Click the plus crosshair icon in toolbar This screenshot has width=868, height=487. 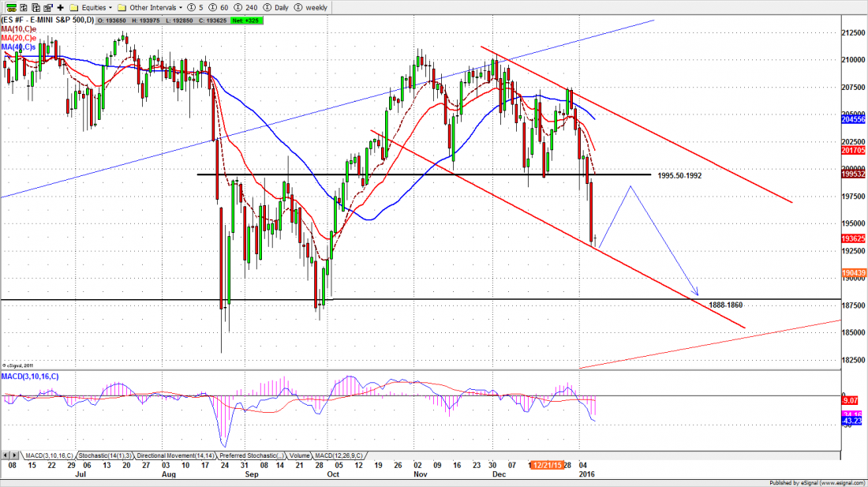pos(61,7)
